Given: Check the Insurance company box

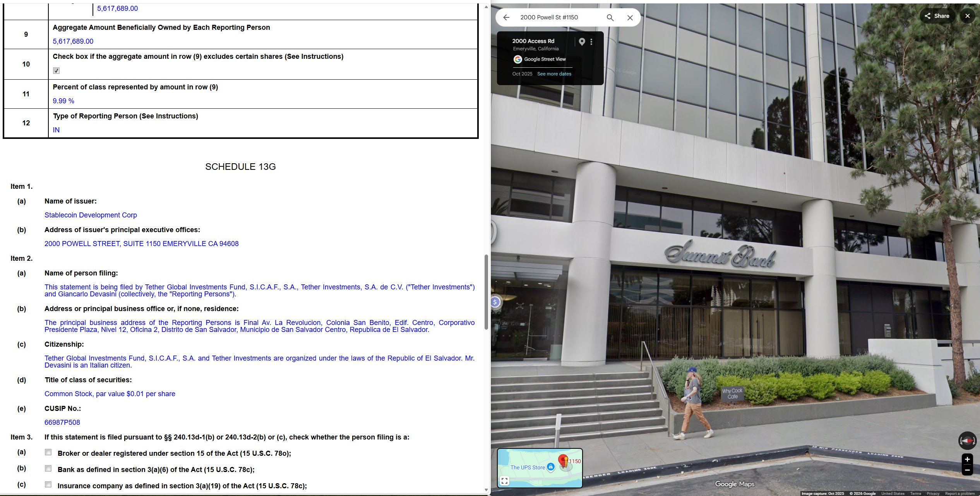Looking at the screenshot, I should [x=48, y=485].
